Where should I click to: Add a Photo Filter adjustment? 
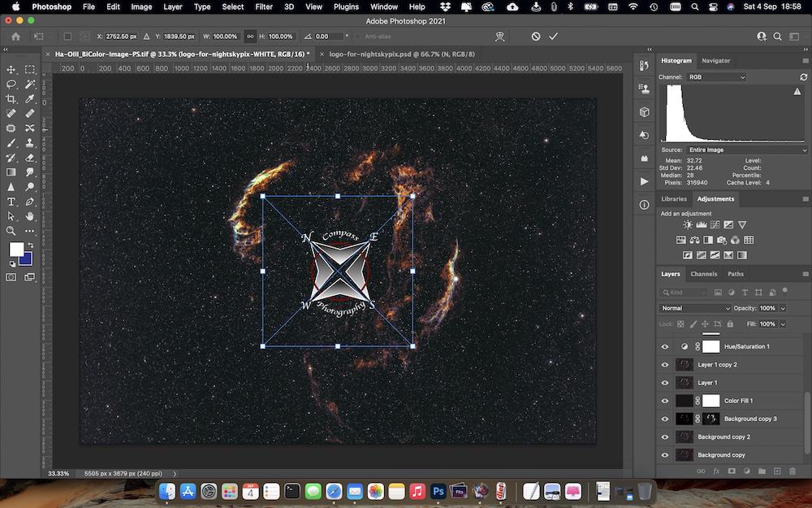(x=721, y=240)
